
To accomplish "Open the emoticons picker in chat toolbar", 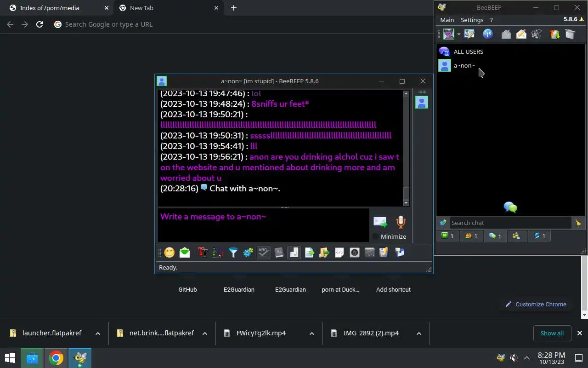I will click(170, 253).
